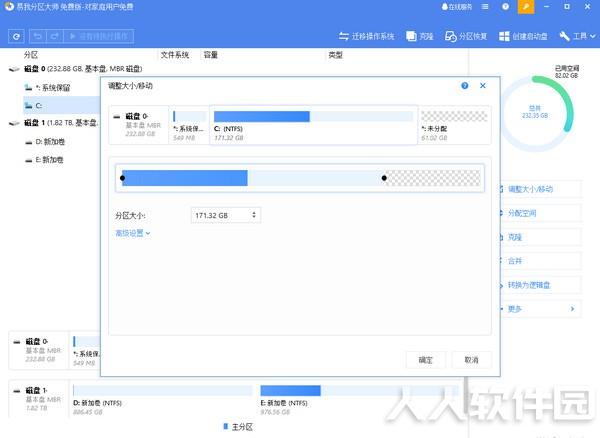Image resolution: width=600 pixels, height=438 pixels.
Task: Choose Allocate Space (分配空间) in side panel
Action: tap(541, 213)
